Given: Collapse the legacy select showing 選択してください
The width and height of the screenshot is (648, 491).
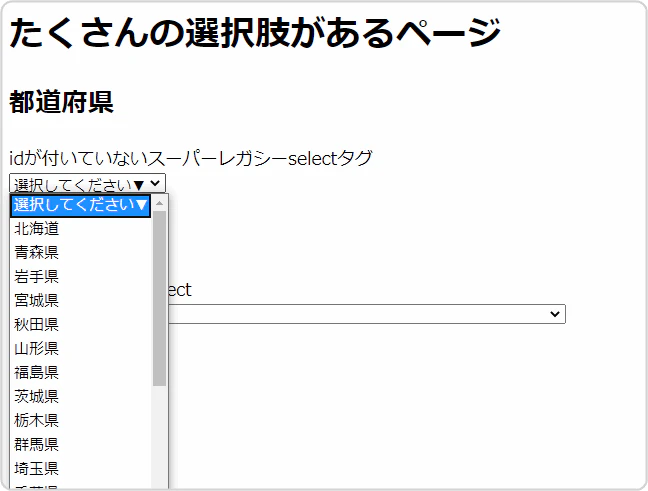Looking at the screenshot, I should tap(88, 184).
